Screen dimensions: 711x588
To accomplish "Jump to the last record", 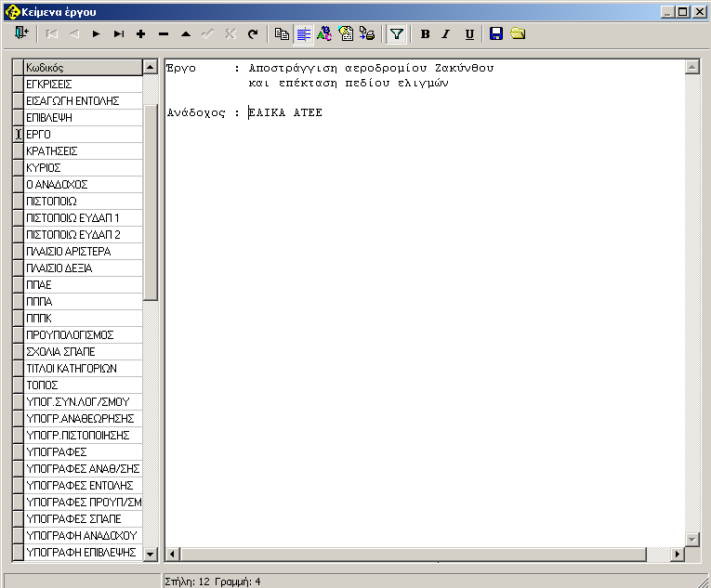I will tap(119, 34).
